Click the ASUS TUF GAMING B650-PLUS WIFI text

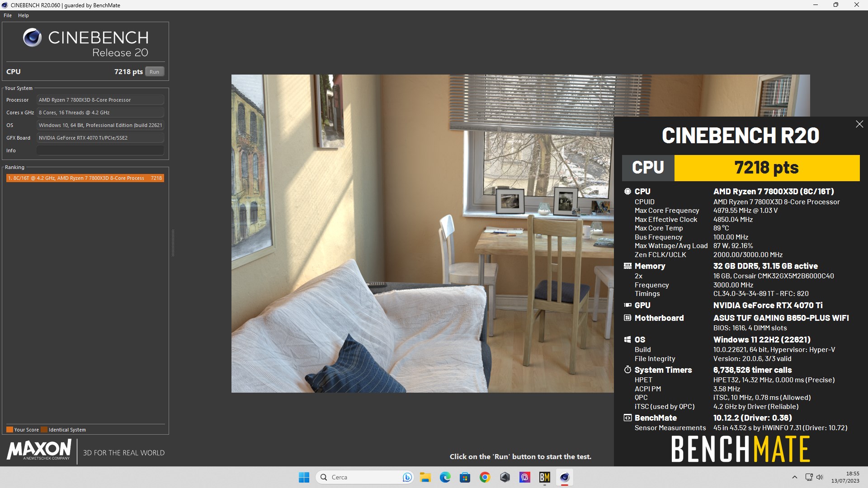781,318
